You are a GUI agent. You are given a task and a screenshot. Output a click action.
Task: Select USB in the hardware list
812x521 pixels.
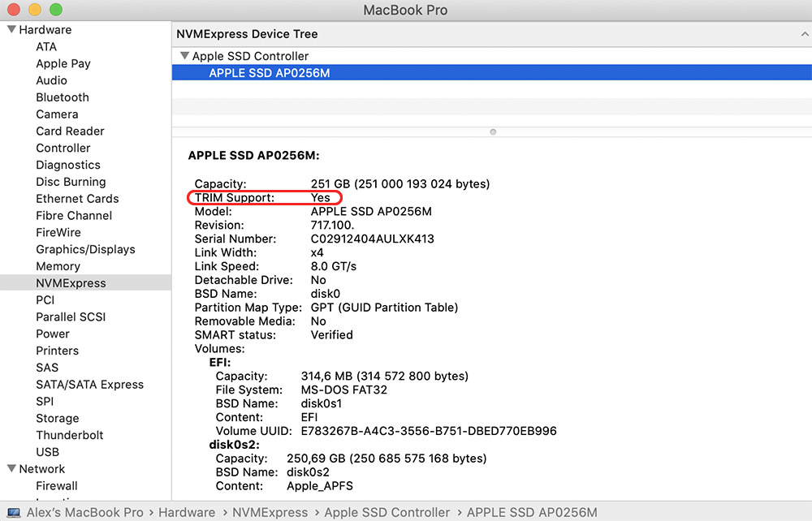(47, 452)
